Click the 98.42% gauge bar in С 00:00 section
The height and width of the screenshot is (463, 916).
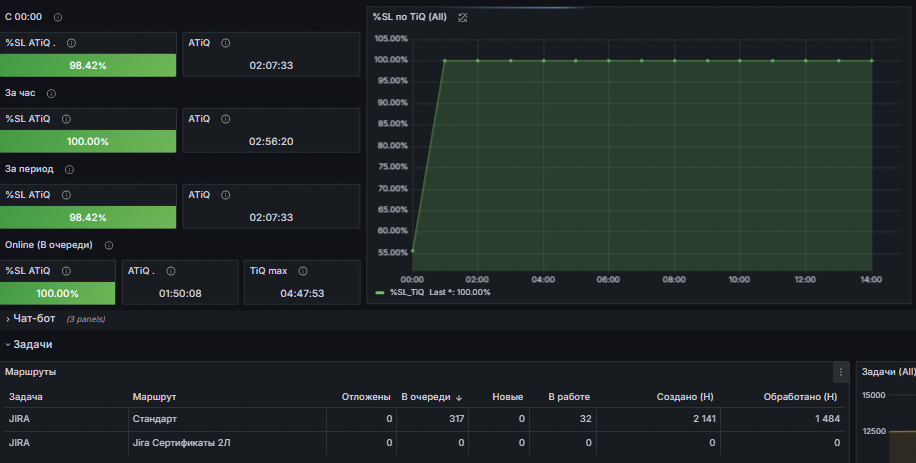coord(88,65)
